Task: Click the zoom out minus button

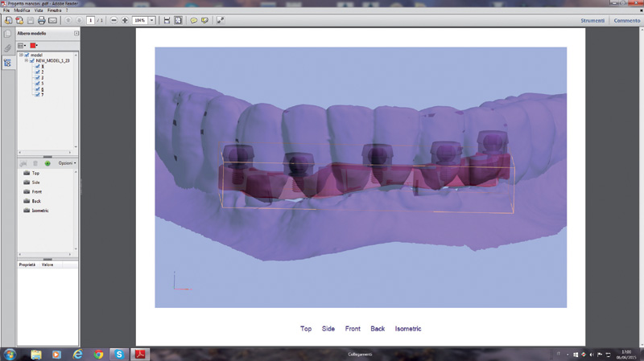Action: point(114,20)
